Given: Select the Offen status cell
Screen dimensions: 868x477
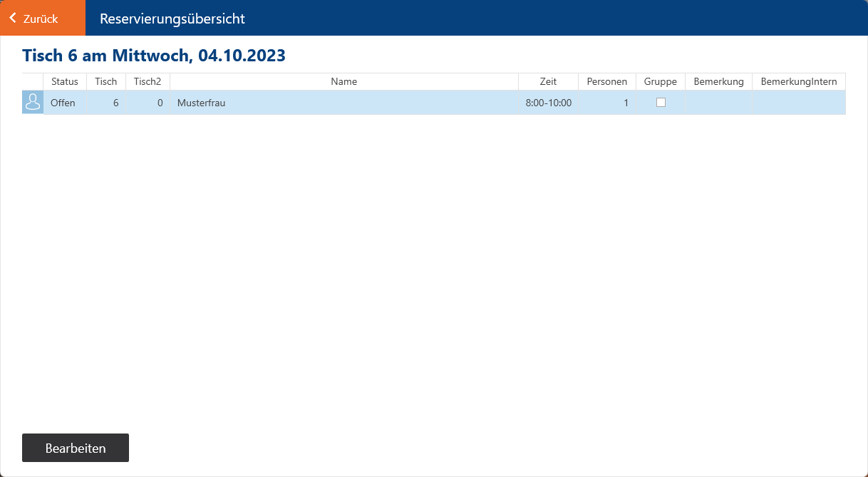Looking at the screenshot, I should click(63, 103).
